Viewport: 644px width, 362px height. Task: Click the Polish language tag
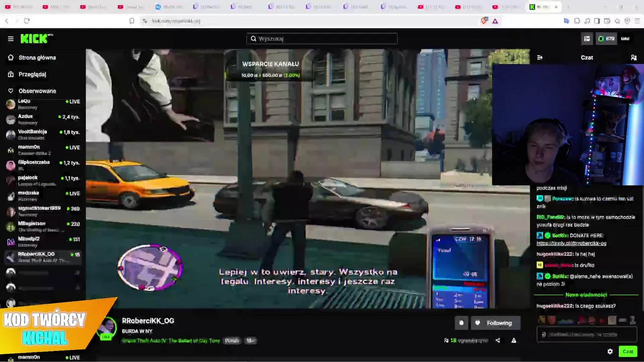[232, 341]
